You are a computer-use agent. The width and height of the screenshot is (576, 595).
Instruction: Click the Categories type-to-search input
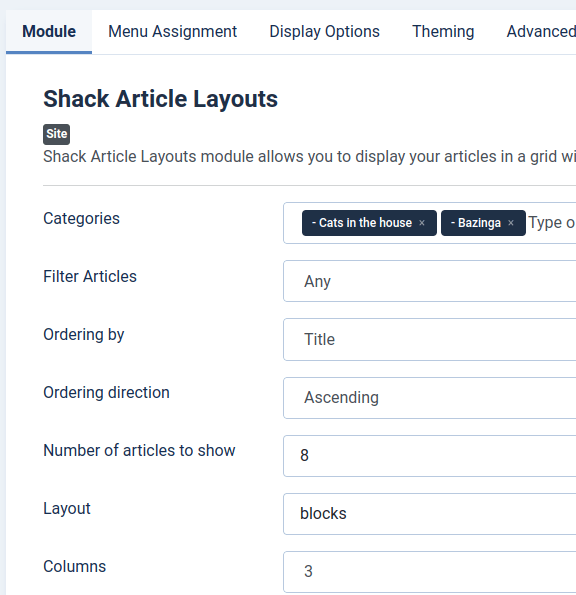pos(552,223)
